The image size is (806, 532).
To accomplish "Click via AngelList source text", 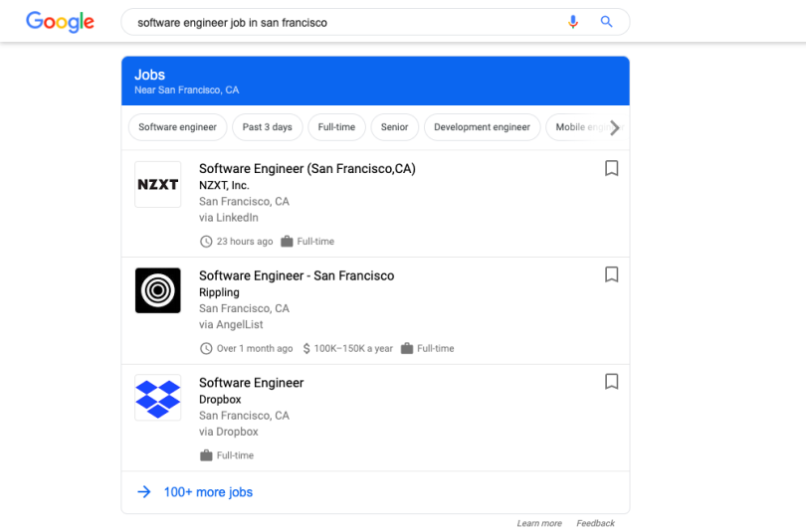I will click(x=231, y=324).
